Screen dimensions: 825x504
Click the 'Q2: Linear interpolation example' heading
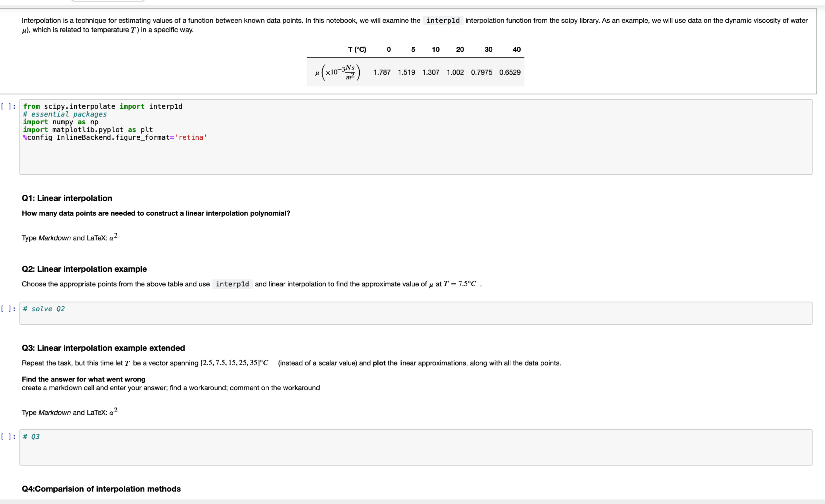click(84, 269)
